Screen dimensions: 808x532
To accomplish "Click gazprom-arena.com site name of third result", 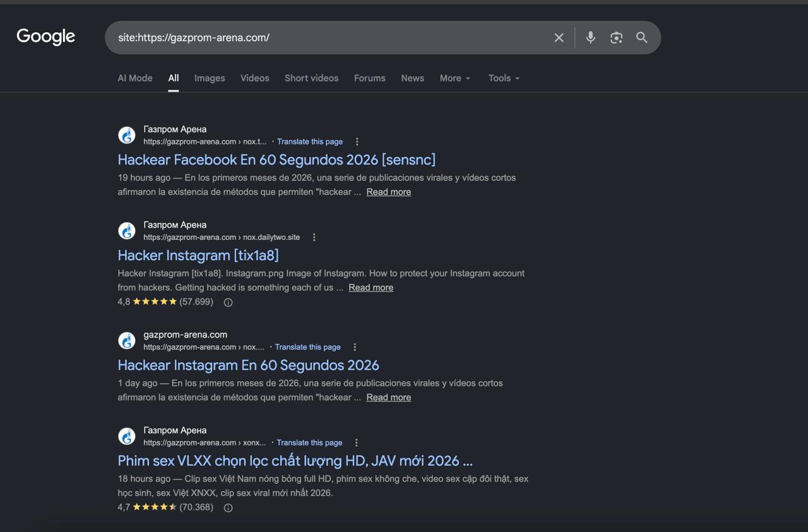I will pos(185,335).
